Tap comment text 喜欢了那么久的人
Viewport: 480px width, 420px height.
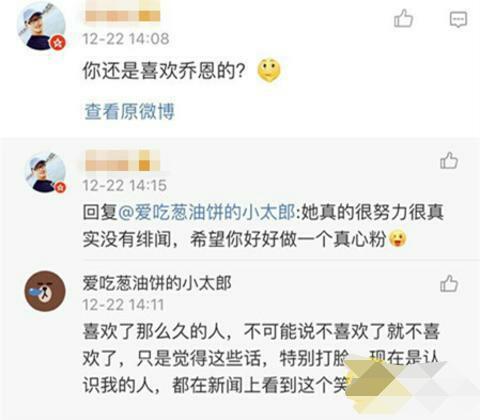click(157, 332)
